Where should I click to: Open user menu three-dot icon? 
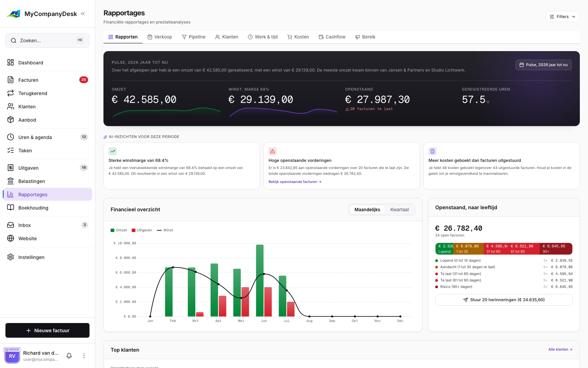(x=84, y=356)
